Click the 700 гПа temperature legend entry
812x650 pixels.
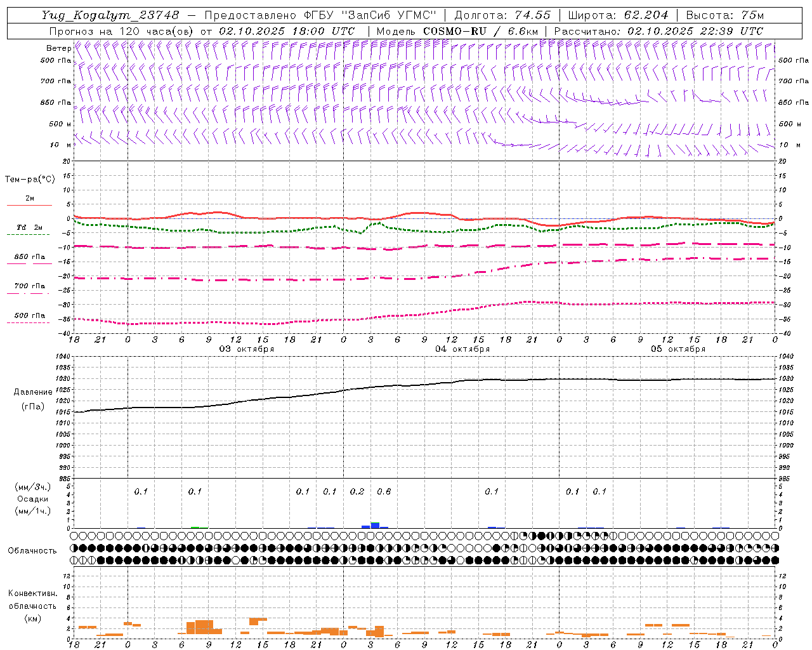tap(30, 286)
